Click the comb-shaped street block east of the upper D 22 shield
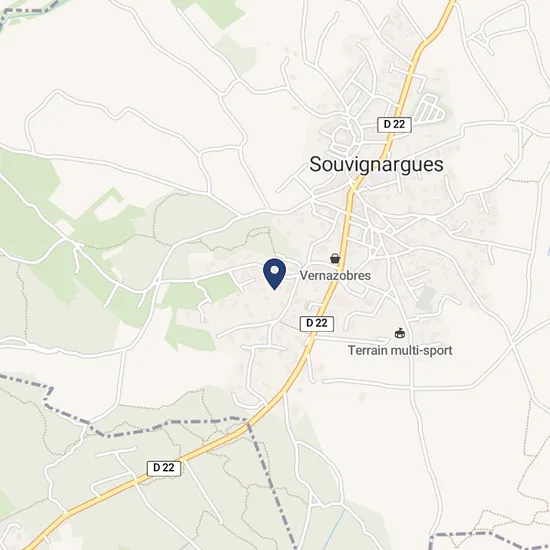The image size is (550, 550). (431, 108)
